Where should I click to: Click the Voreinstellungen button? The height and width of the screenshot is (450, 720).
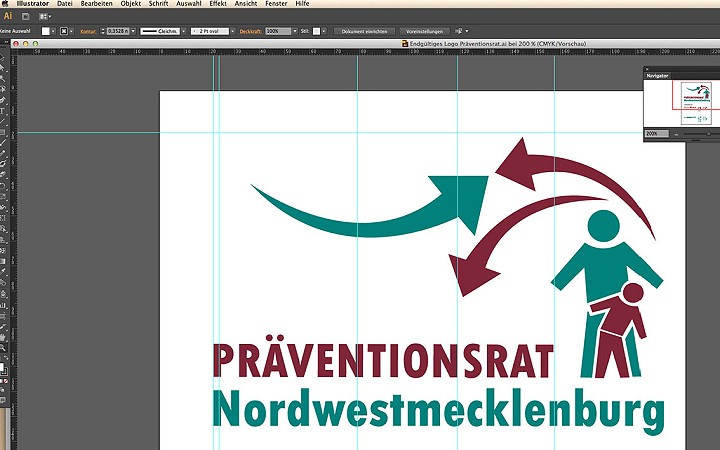[x=424, y=31]
